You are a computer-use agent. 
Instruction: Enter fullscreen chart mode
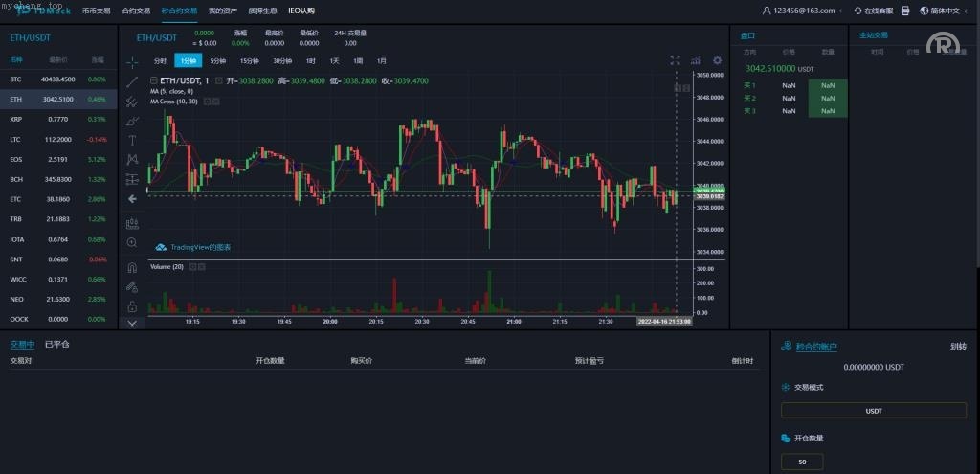(675, 60)
